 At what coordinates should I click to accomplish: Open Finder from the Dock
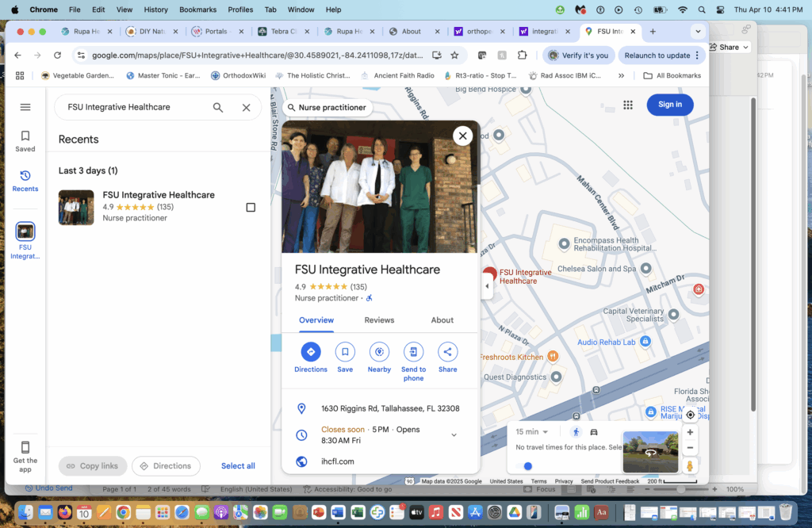click(x=25, y=512)
